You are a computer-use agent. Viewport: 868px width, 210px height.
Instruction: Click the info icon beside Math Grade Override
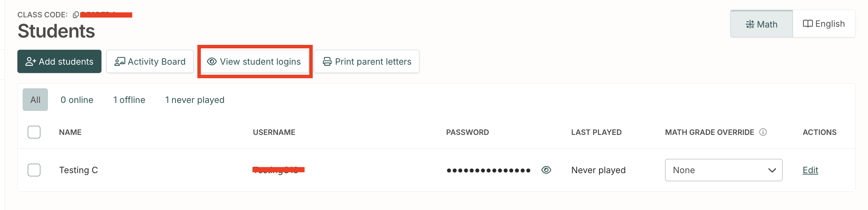(x=763, y=132)
